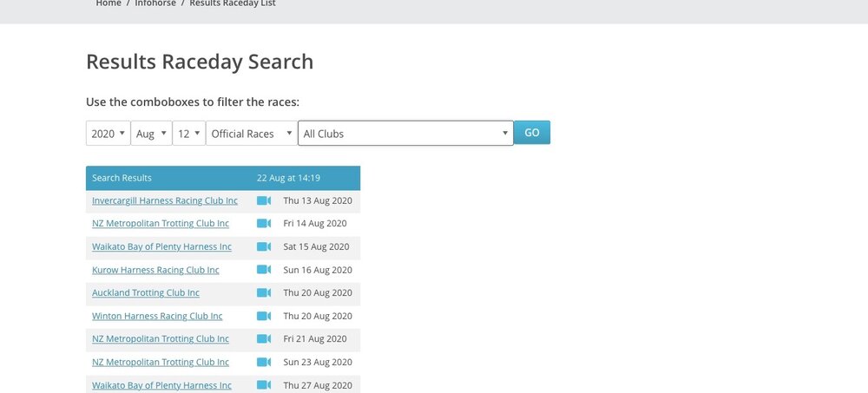
Task: Expand the Official Races combobox
Action: [x=252, y=134]
